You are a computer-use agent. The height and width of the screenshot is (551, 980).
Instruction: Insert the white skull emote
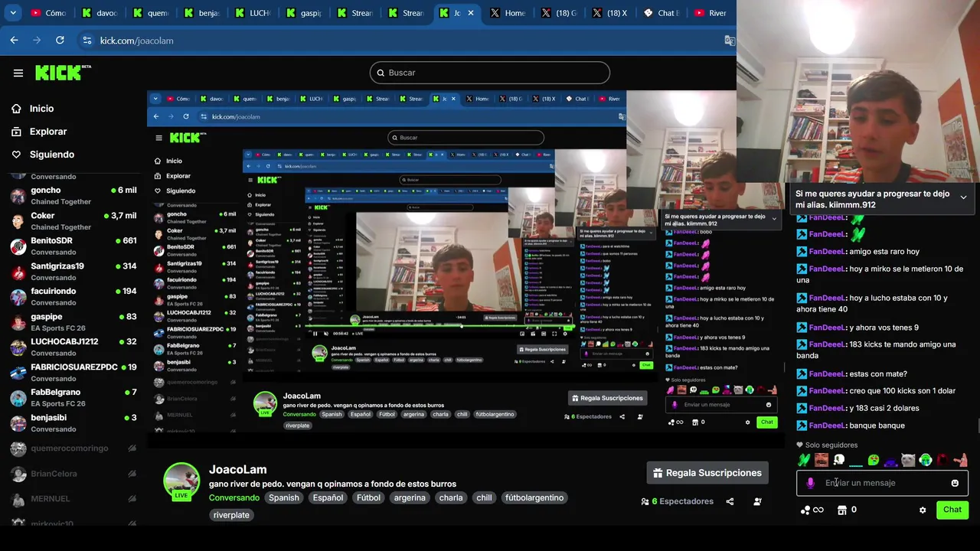click(x=839, y=460)
